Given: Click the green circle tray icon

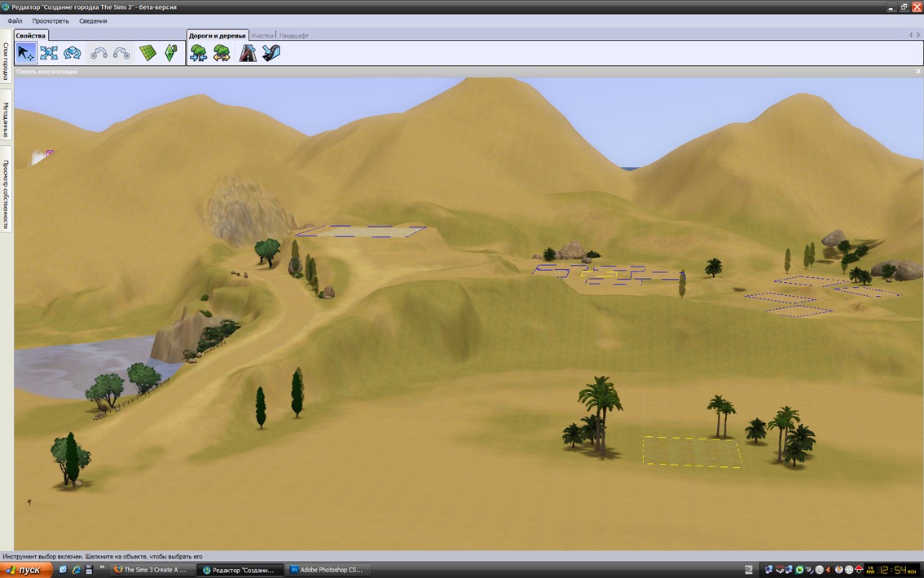Looking at the screenshot, I should click(x=799, y=570).
